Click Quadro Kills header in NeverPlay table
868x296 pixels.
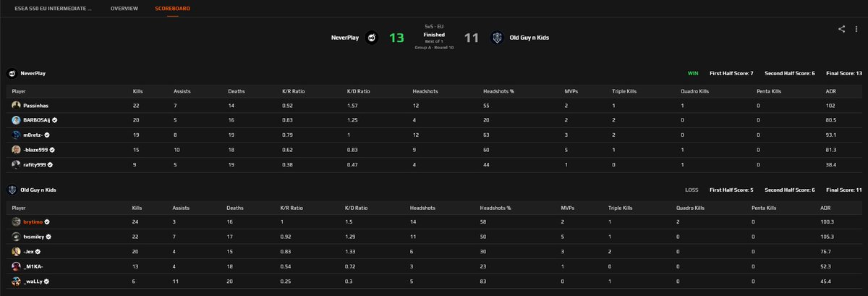(x=694, y=91)
